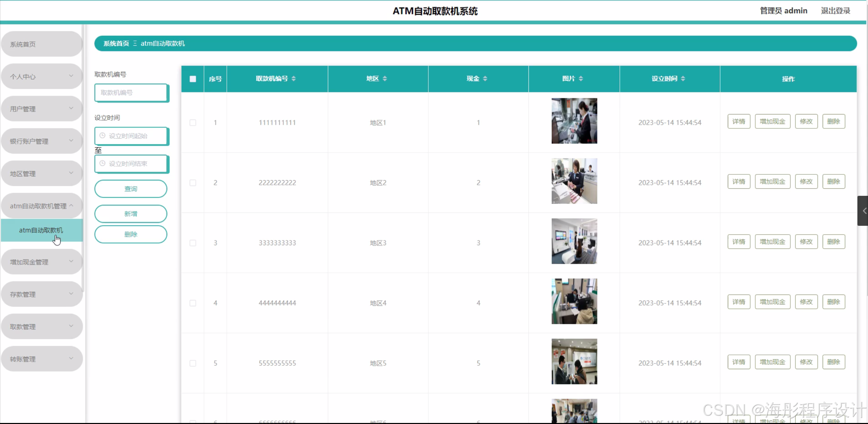868x424 pixels.
Task: Sort table by 取款机编号 column arrows
Action: point(294,79)
